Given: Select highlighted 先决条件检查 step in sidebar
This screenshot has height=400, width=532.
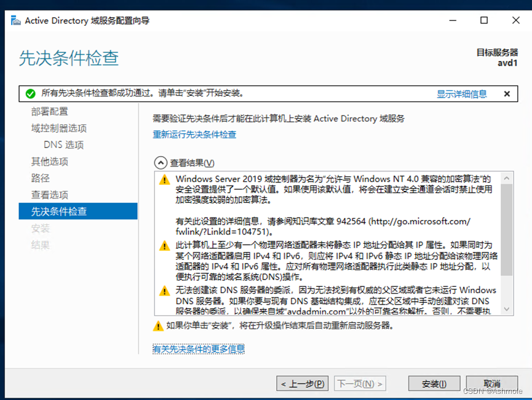Looking at the screenshot, I should (x=78, y=211).
